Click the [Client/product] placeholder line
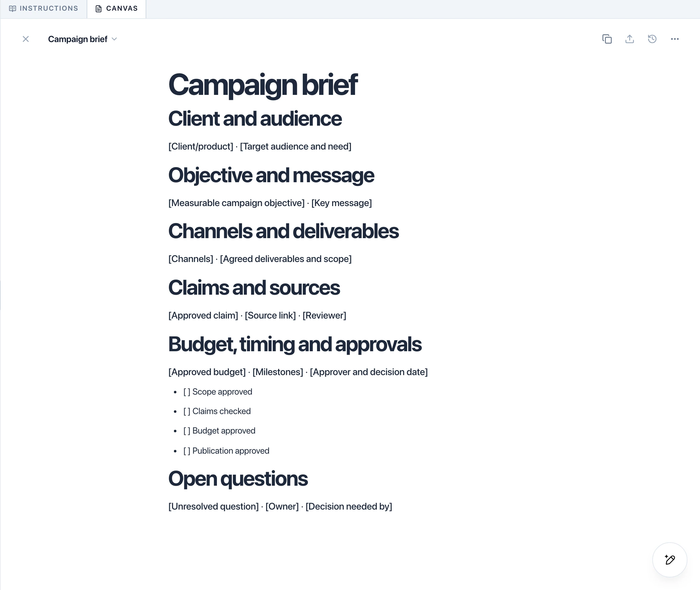Screen dimensions: 700x590 [x=260, y=146]
